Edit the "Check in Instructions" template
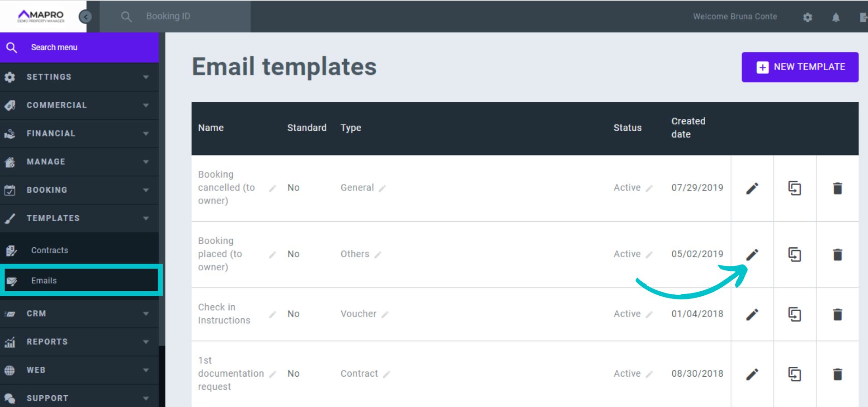The width and height of the screenshot is (868, 407). point(752,314)
